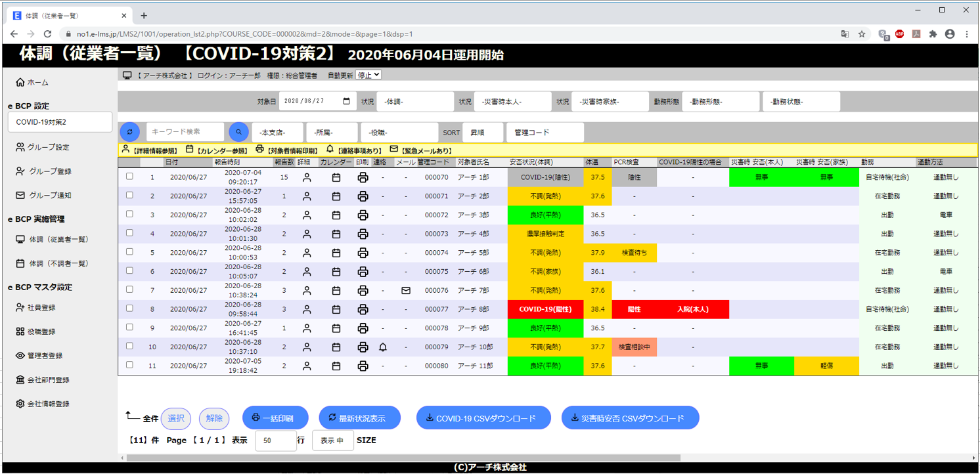The image size is (980, 474).
Task: Click the bell notification icon in row 10
Action: pos(383,347)
